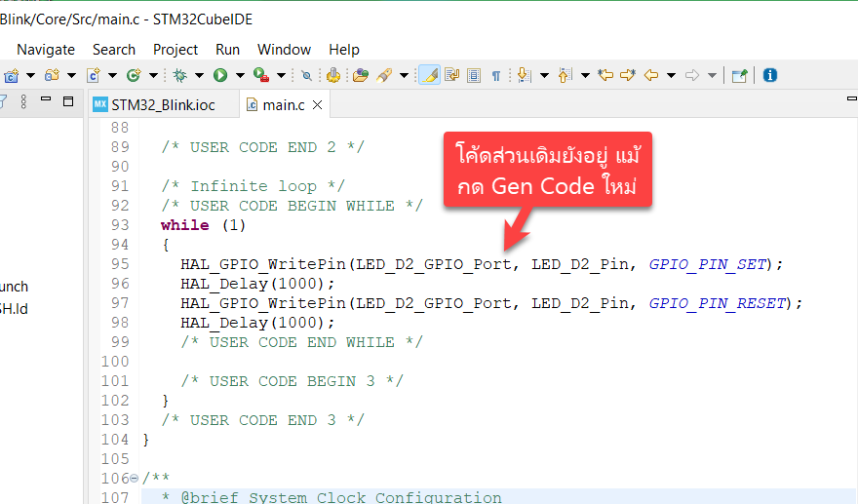Open the run configurations dropdown arrow
Screen dimensions: 858x504
point(240,75)
